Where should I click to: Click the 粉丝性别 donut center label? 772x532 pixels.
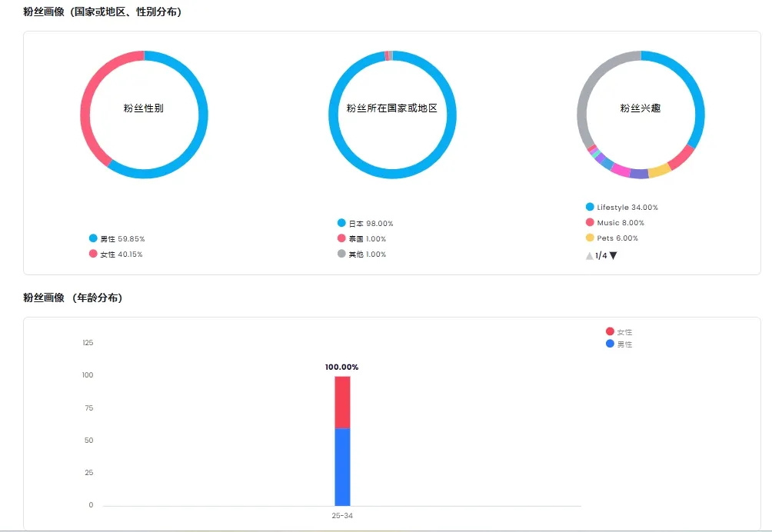click(143, 108)
